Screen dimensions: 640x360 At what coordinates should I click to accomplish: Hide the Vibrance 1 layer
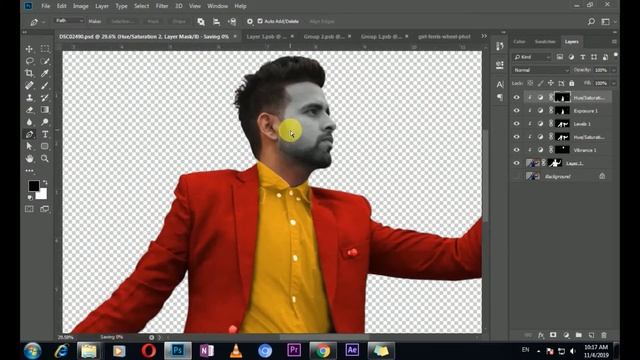coord(516,150)
